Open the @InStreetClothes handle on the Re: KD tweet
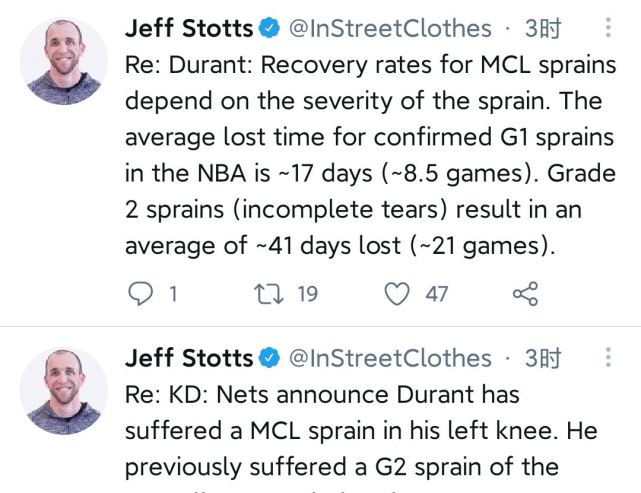 pos(390,358)
